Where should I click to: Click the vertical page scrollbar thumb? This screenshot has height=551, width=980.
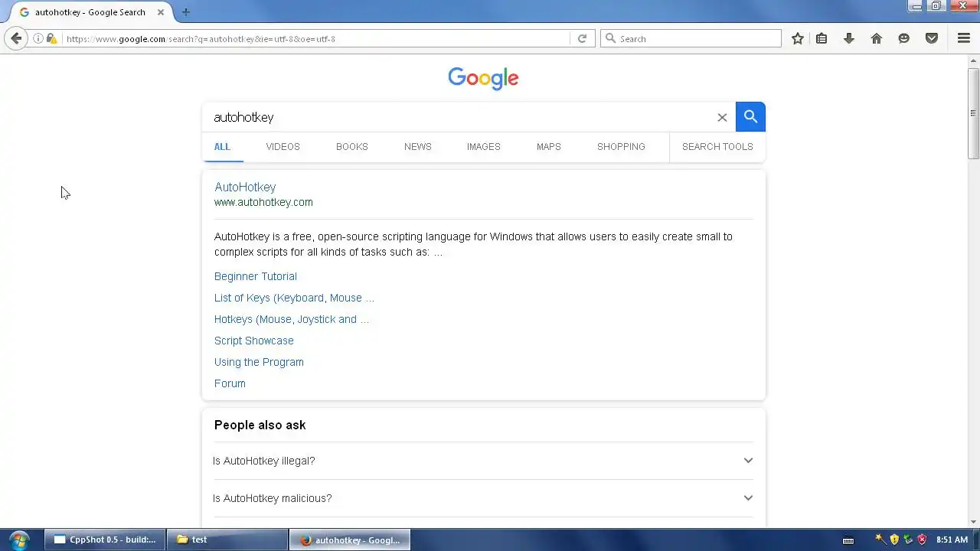click(974, 113)
